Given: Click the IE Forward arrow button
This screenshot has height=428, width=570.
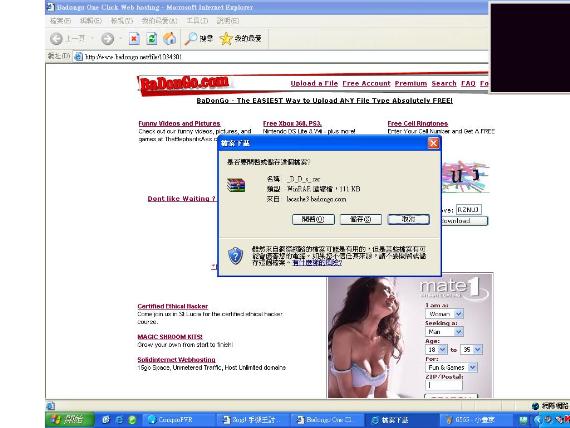Looking at the screenshot, I should click(108, 39).
